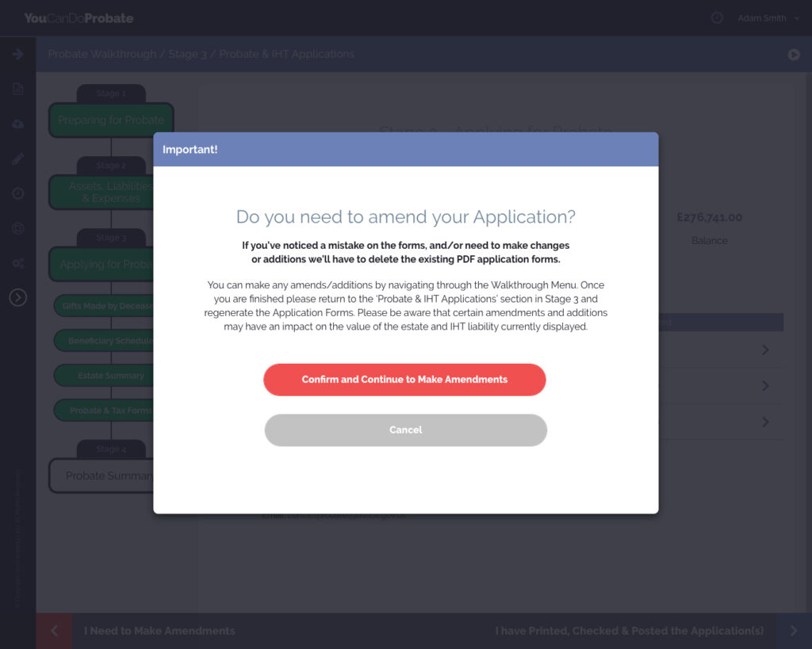Expand sidebar with circled chevron icon
The height and width of the screenshot is (649, 812).
click(17, 297)
